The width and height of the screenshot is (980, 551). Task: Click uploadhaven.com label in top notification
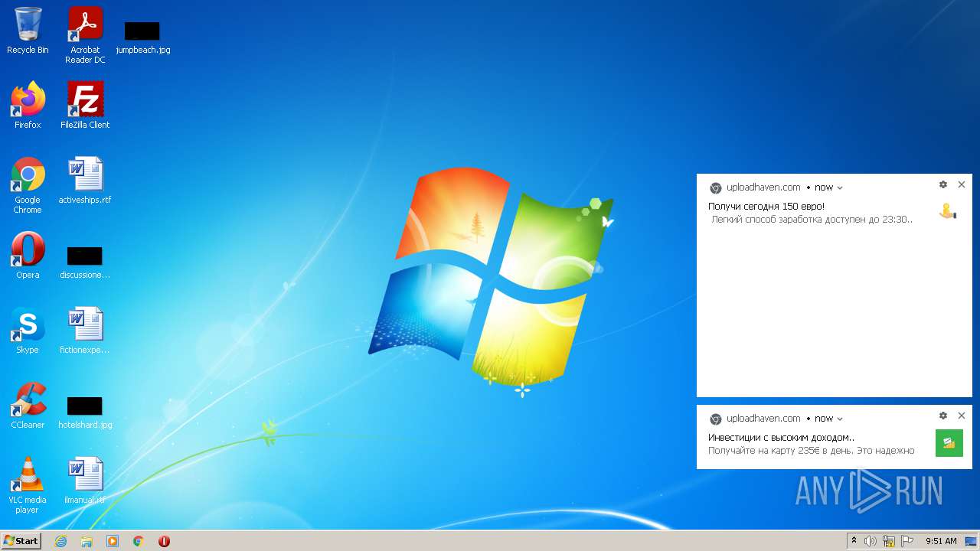(763, 187)
